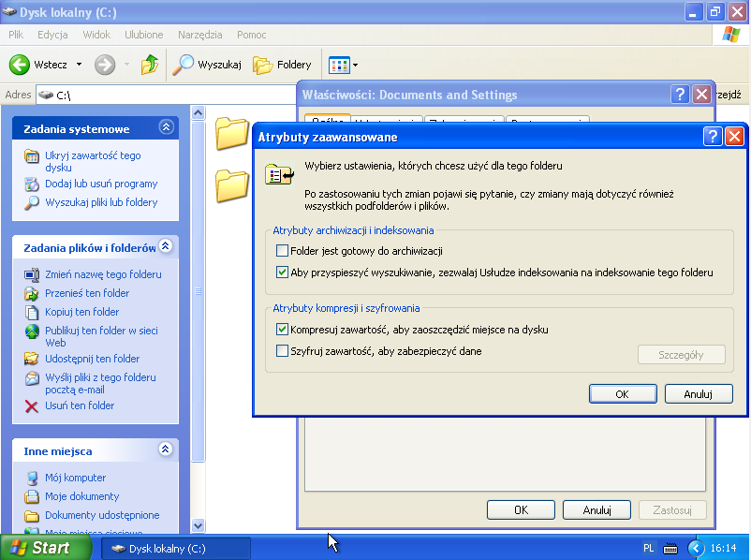
Task: Enable Folder jest gotowy do archiwizacji
Action: [283, 251]
